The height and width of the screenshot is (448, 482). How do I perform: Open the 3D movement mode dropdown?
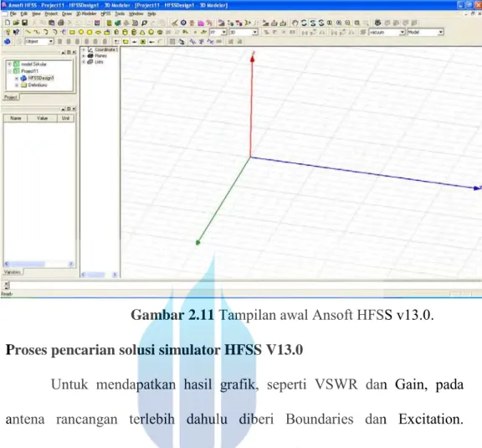pos(255,32)
